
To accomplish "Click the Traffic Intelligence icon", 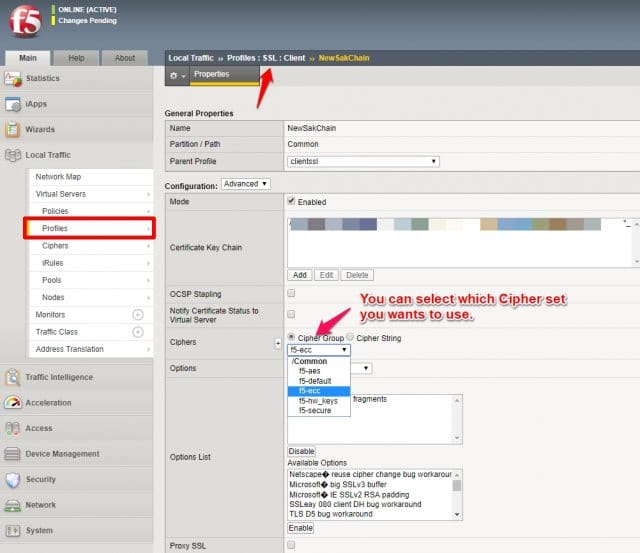I will click(13, 377).
